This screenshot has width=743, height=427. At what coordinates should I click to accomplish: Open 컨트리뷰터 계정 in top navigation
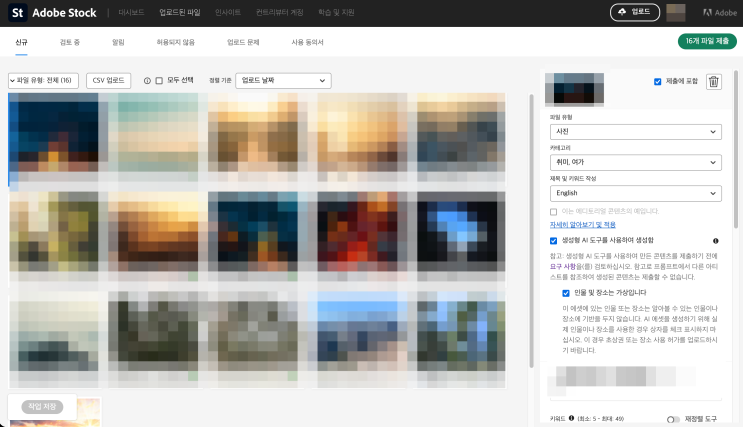click(x=280, y=12)
